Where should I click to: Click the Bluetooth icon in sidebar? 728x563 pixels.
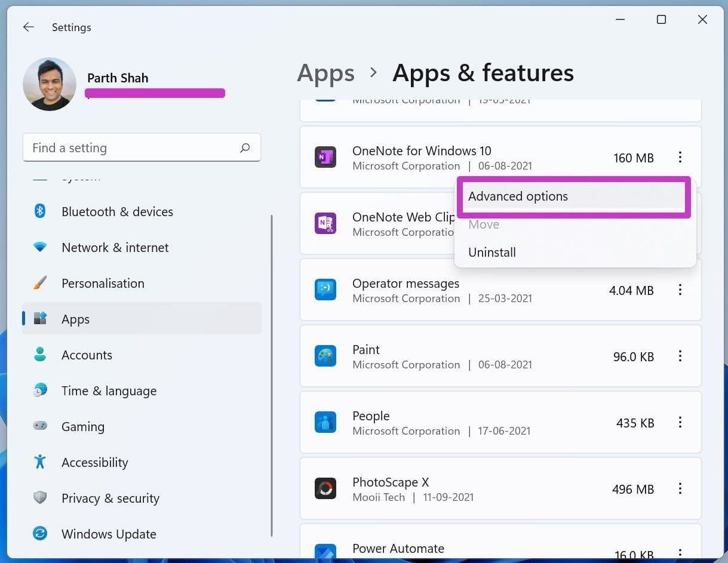pyautogui.click(x=40, y=211)
